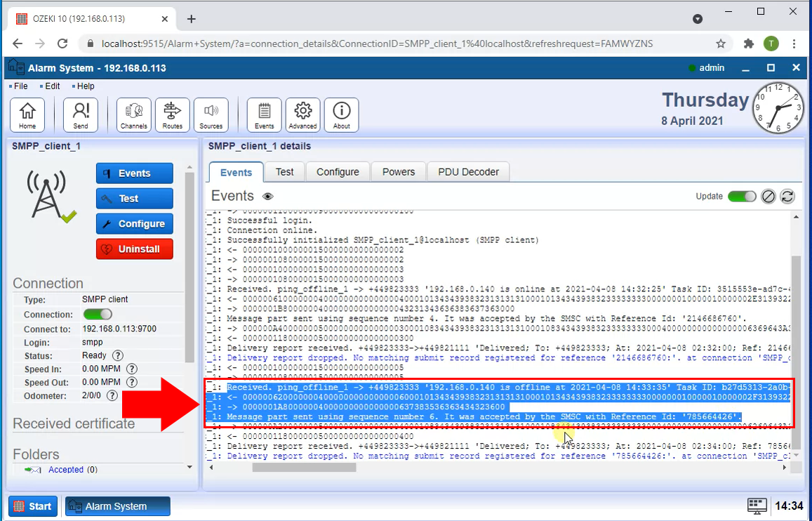Open the Chrome profile avatar T
The image size is (812, 521).
[x=771, y=44]
